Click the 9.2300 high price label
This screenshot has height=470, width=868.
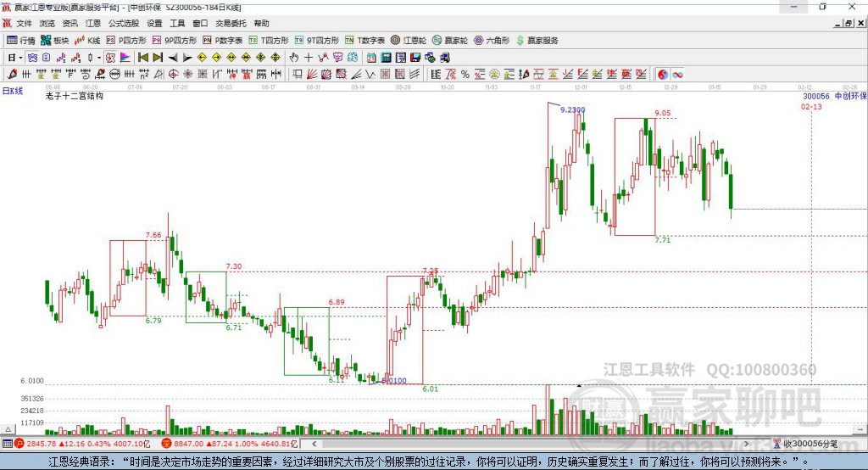572,109
